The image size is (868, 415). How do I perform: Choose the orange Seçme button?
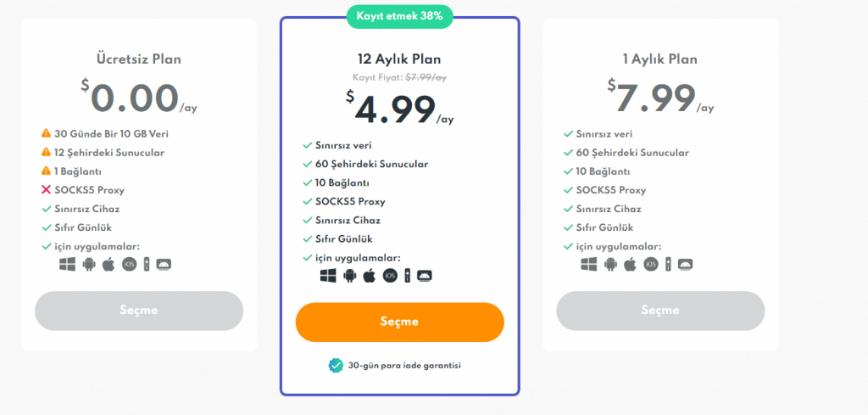(400, 322)
